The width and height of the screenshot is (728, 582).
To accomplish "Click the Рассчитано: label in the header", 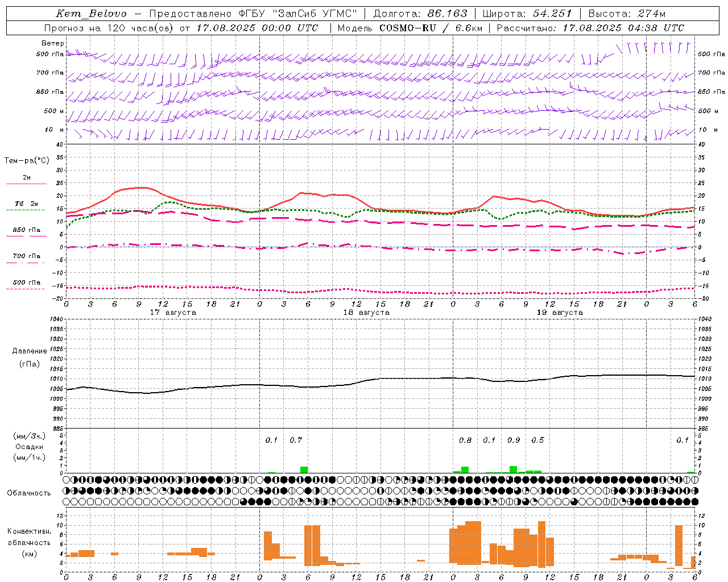I will 526,28.
